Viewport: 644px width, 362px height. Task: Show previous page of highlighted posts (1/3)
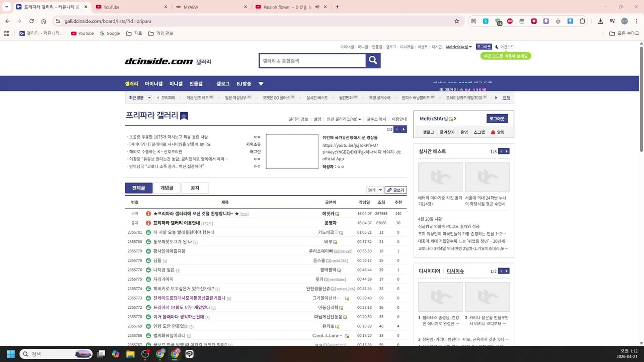pyautogui.click(x=396, y=129)
